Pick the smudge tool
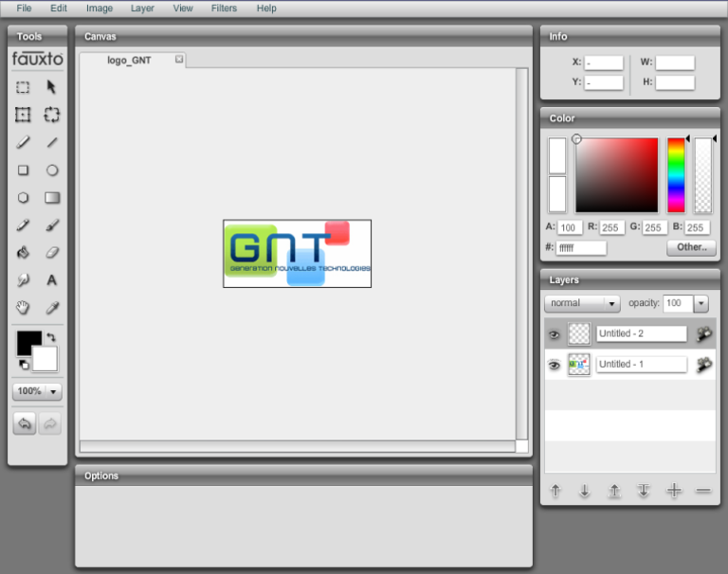Screen dimensions: 728x574 point(23,279)
